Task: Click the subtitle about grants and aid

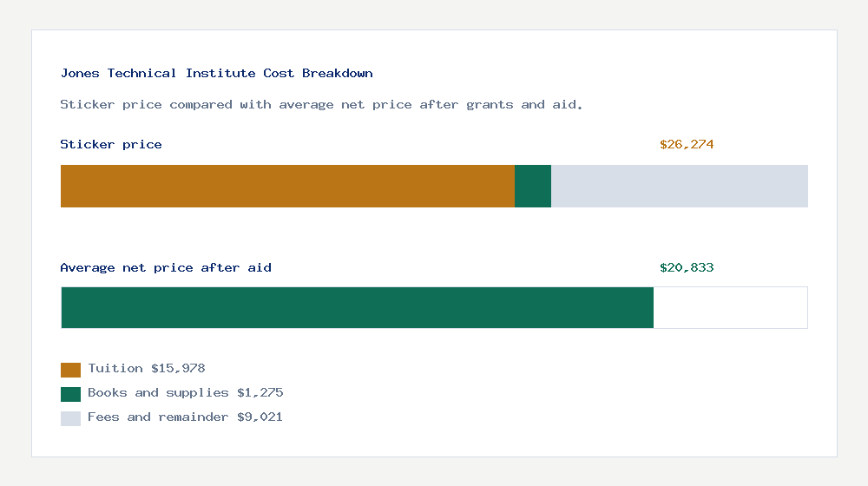Action: point(322,105)
